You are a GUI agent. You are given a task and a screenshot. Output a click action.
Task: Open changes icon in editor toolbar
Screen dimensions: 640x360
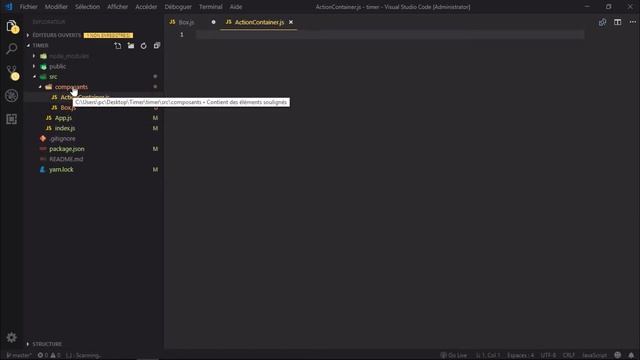click(x=602, y=22)
